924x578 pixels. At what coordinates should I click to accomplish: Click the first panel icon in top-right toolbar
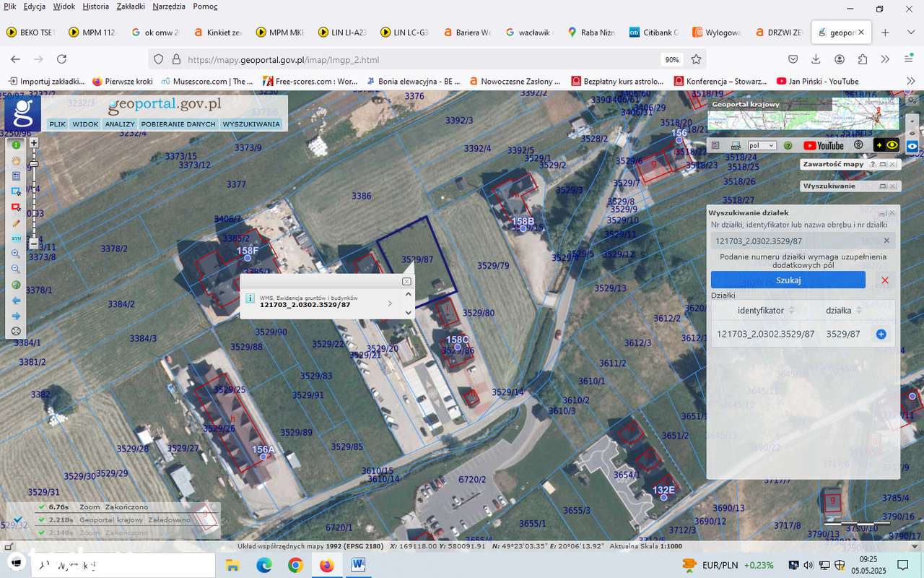(x=715, y=145)
